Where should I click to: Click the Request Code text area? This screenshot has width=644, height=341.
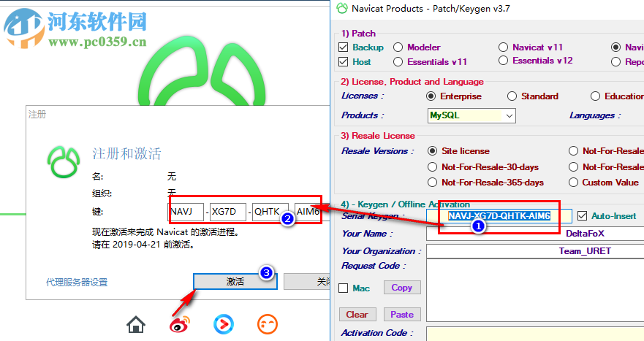coord(535,291)
